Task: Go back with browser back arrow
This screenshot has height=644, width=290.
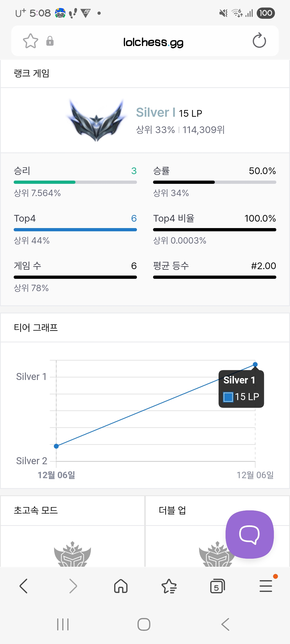Action: pyautogui.click(x=24, y=586)
